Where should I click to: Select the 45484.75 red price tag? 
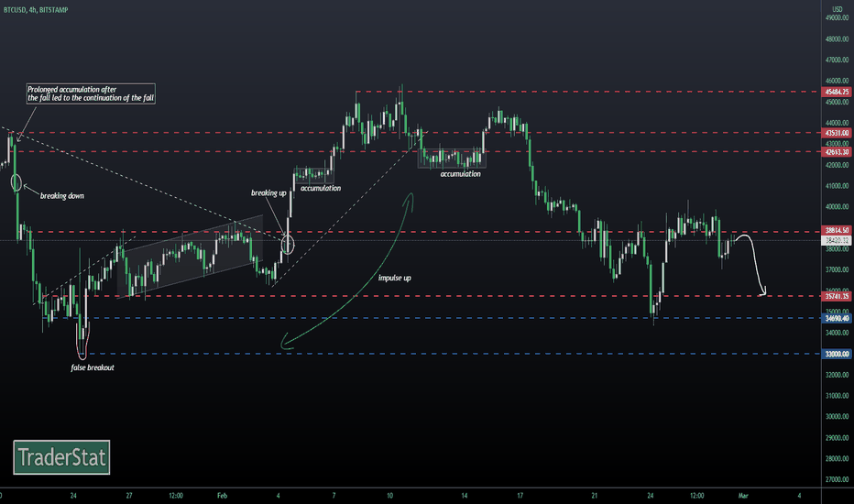[x=837, y=92]
